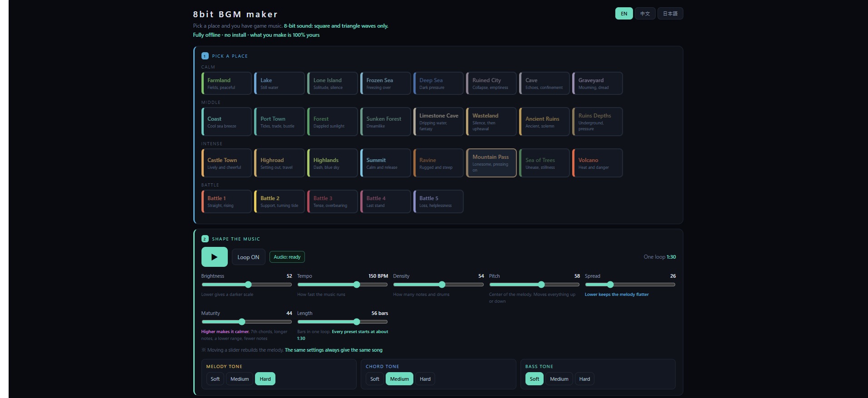
Task: Click the Spread slider track
Action: click(630, 285)
